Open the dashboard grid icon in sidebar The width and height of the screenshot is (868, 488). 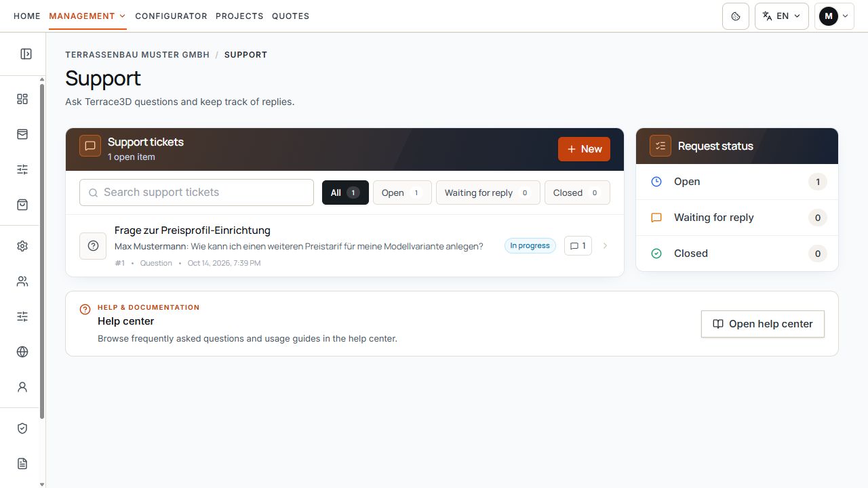(x=22, y=99)
